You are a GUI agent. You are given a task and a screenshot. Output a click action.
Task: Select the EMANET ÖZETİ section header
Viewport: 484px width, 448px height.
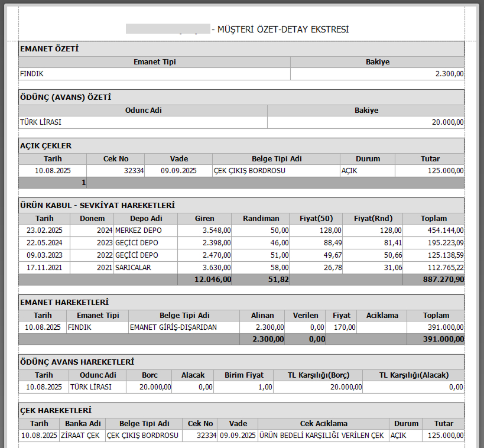pyautogui.click(x=49, y=49)
